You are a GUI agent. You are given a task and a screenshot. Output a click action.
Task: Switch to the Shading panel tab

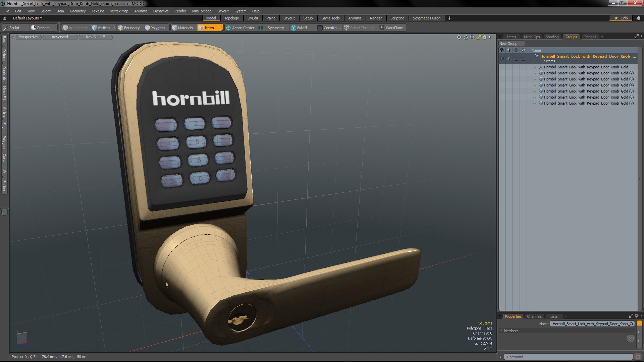552,37
